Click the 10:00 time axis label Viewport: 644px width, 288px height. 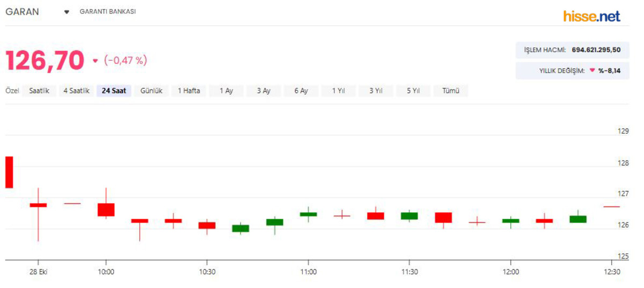[x=106, y=272]
